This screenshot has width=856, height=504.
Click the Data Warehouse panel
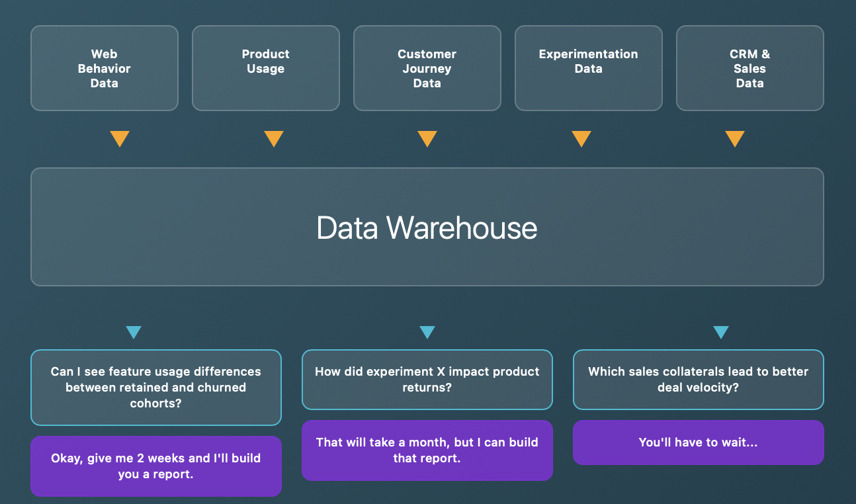tap(427, 227)
